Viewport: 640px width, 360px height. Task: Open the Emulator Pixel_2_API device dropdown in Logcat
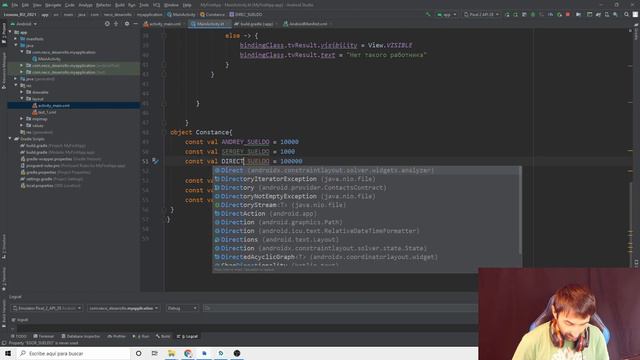click(x=47, y=308)
